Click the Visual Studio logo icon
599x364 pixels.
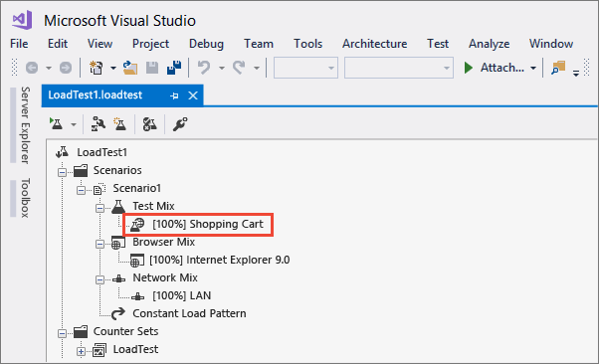click(22, 20)
